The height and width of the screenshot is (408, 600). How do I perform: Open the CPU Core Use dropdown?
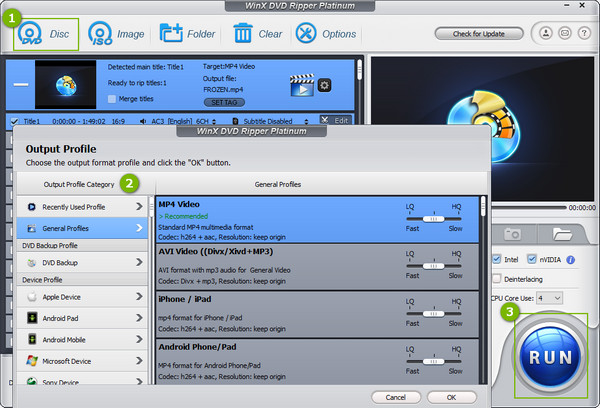[x=549, y=298]
